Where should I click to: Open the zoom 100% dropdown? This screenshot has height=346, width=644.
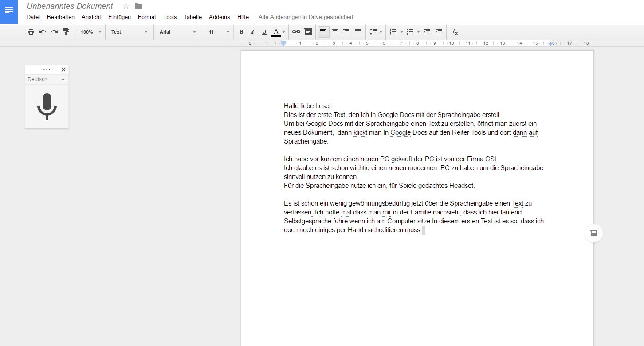pos(90,32)
